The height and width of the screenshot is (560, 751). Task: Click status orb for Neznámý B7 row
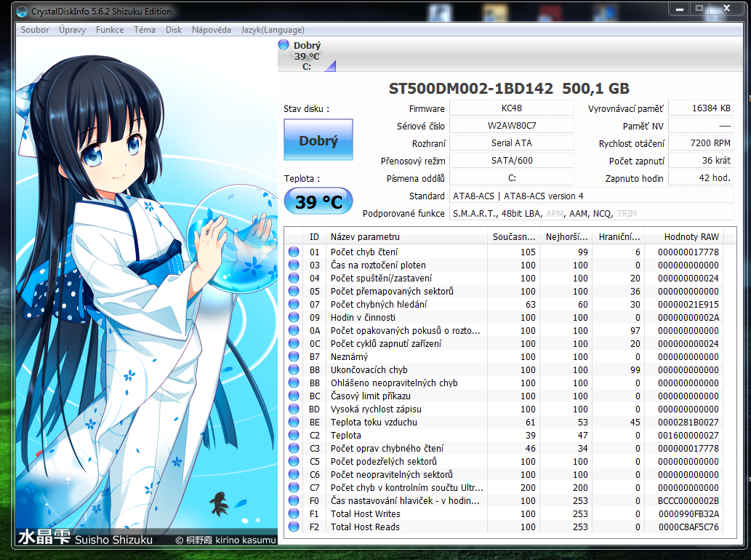pos(294,356)
